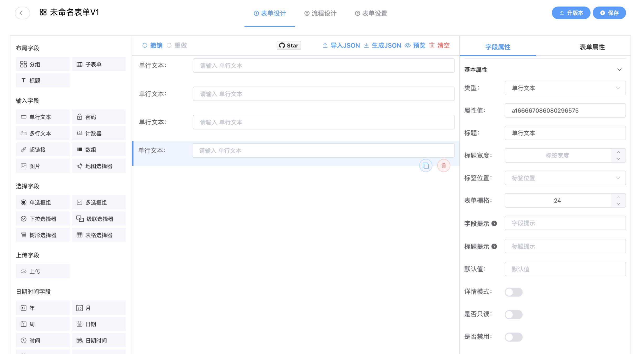The width and height of the screenshot is (644, 354).
Task: Open the 类型 dropdown showing 单行文本
Action: point(565,88)
